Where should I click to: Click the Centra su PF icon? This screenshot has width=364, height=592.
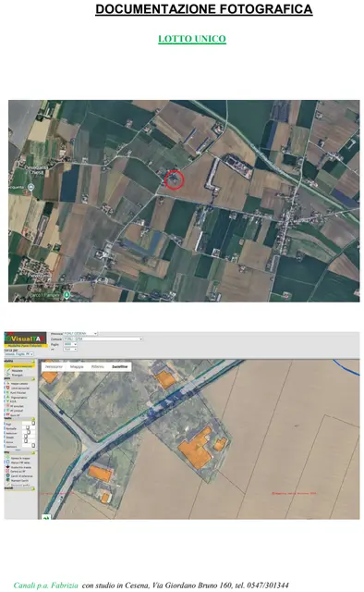point(8,471)
